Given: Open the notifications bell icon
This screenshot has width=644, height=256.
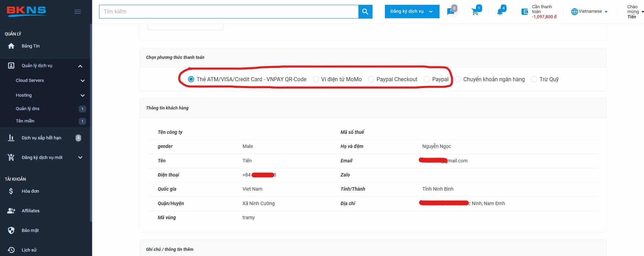Looking at the screenshot, I should click(500, 12).
